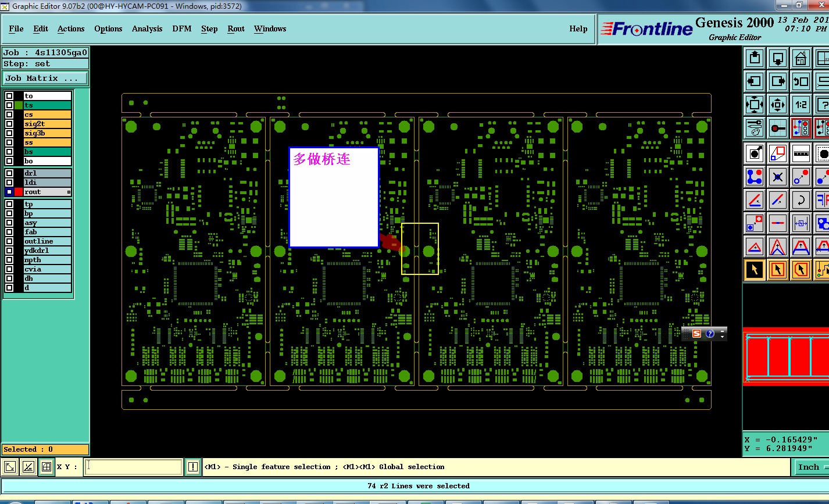Toggle the checkbox for layer rout
The height and width of the screenshot is (504, 829).
coord(9,192)
